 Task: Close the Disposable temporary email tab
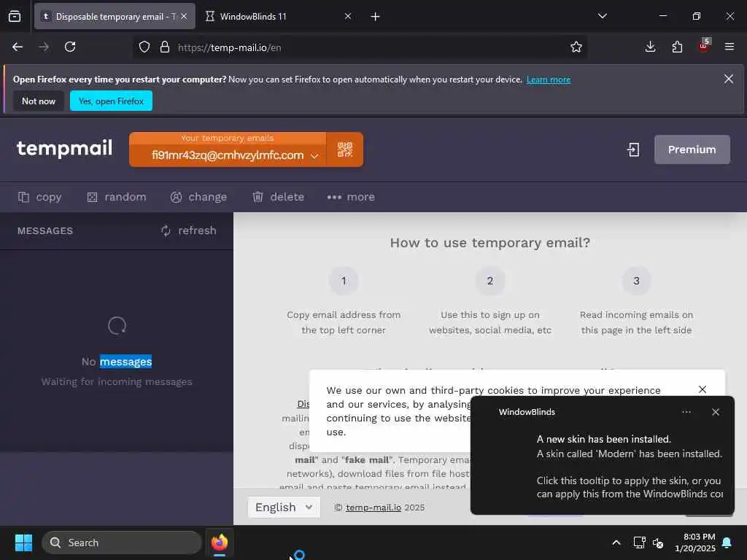[184, 16]
